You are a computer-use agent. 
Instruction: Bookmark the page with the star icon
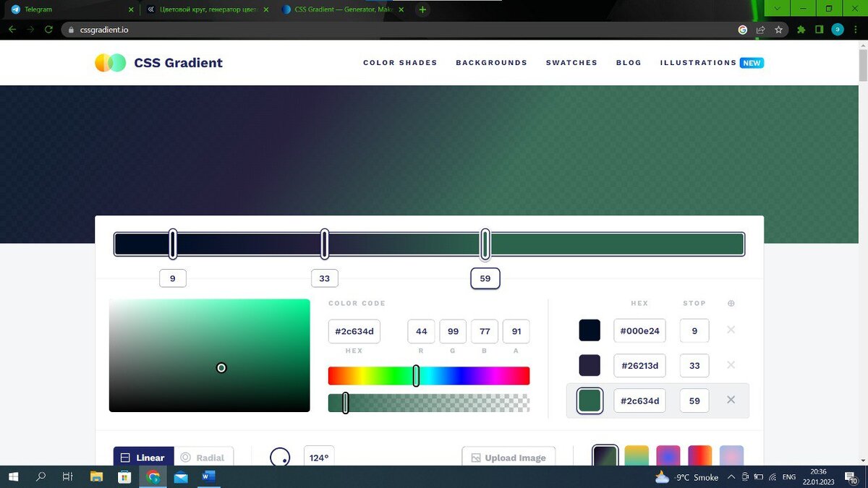pyautogui.click(x=778, y=30)
